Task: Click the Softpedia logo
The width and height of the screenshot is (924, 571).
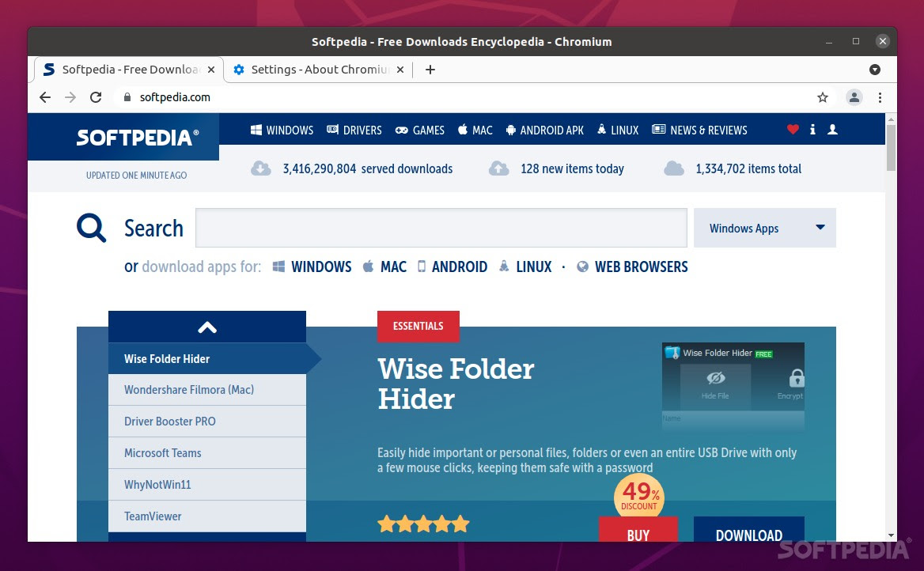Action: point(138,138)
